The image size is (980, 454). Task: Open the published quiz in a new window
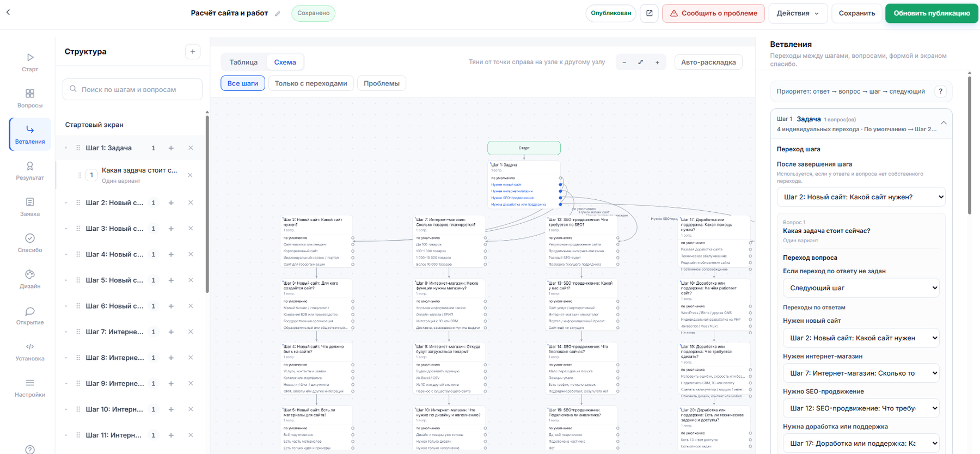coord(649,13)
